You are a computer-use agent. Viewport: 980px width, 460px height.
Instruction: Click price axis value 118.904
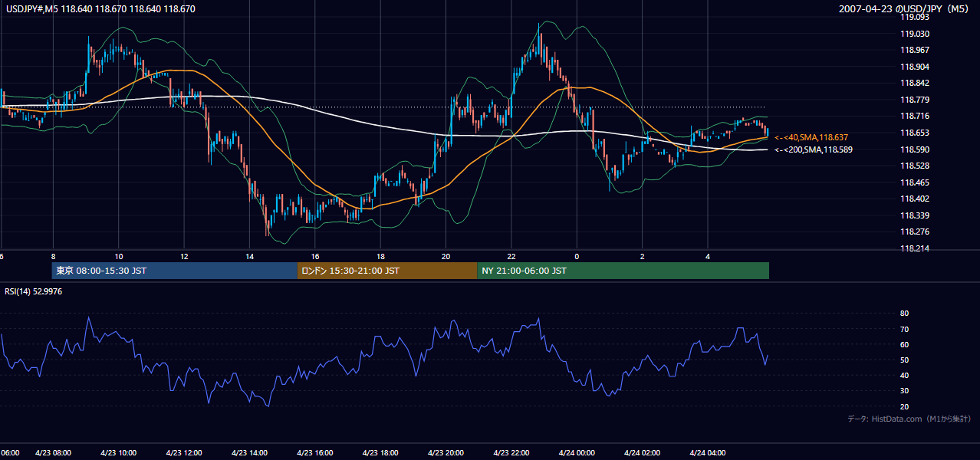coord(915,67)
